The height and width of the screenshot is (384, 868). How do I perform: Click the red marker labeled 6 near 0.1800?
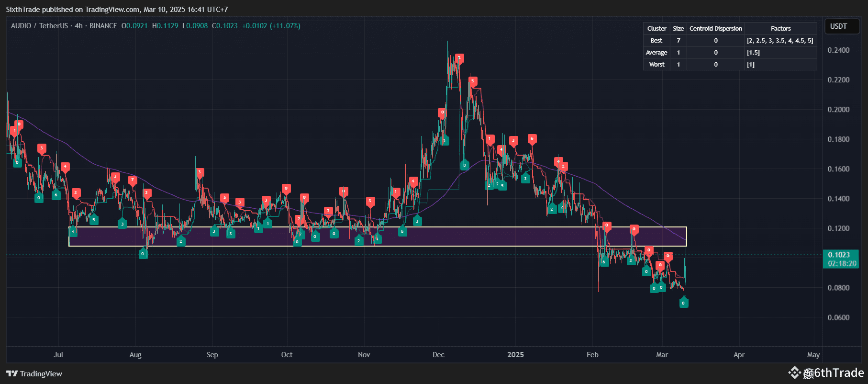coord(532,139)
